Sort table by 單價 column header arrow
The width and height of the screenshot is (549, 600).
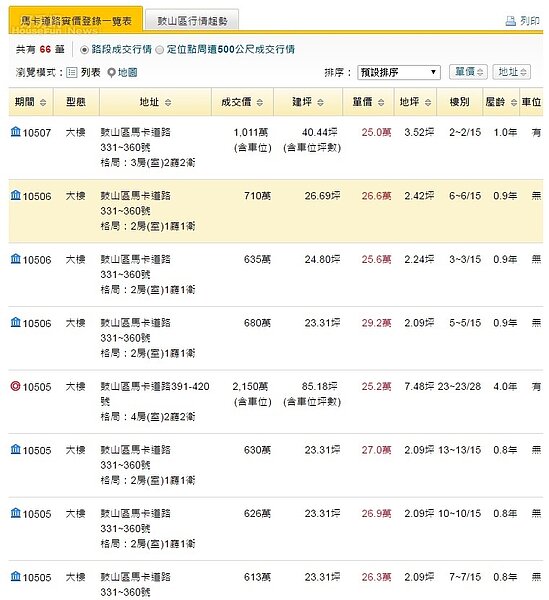381,102
